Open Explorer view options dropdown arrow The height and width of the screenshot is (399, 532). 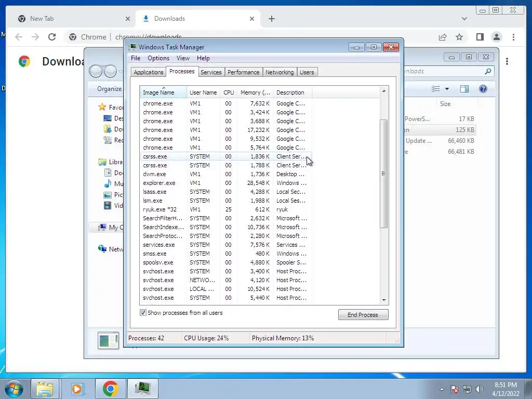click(x=447, y=89)
